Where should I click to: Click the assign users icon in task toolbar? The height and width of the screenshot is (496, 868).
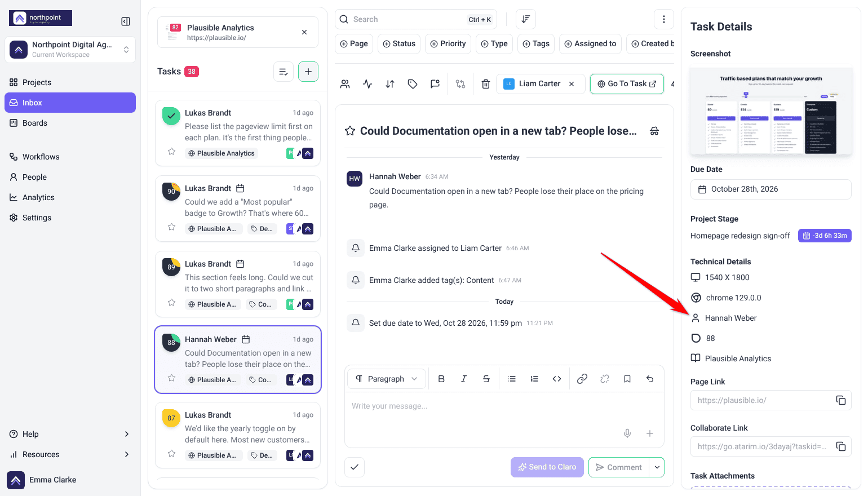[x=345, y=84]
